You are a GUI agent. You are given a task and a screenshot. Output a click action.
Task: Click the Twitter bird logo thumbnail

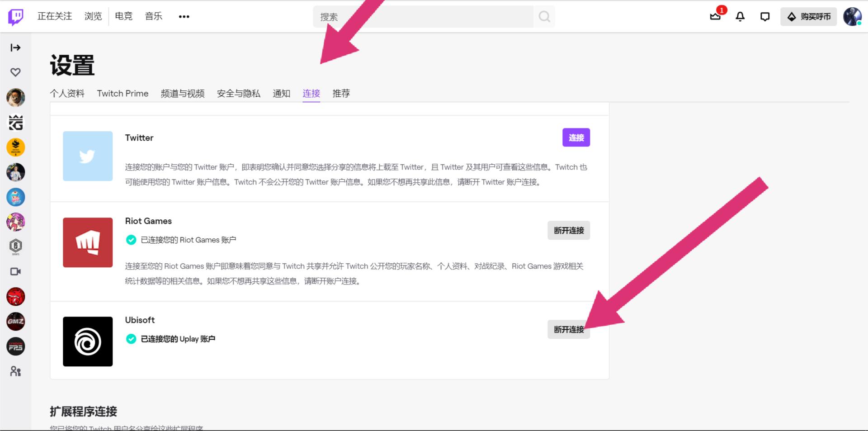(88, 156)
